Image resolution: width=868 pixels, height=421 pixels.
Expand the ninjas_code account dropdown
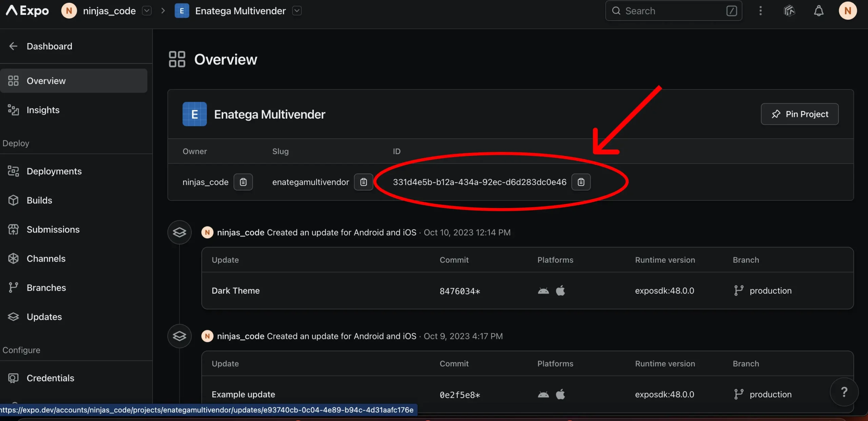[146, 11]
